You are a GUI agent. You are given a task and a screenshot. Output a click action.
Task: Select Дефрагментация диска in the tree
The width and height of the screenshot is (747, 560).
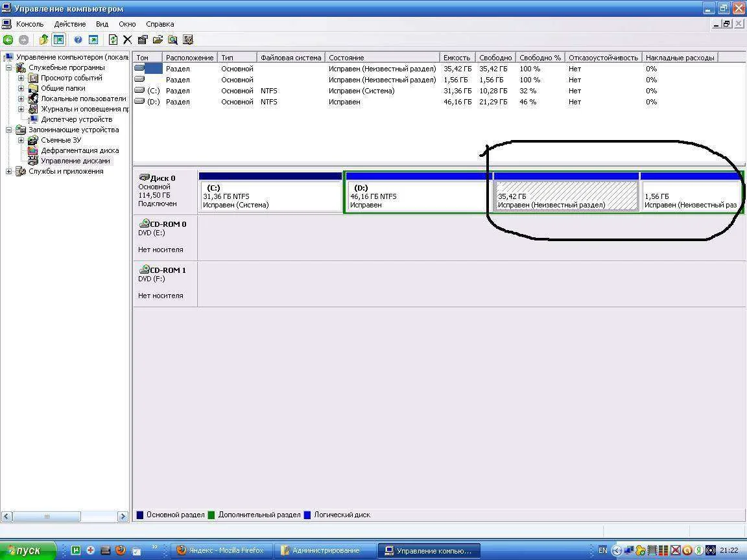pos(80,150)
